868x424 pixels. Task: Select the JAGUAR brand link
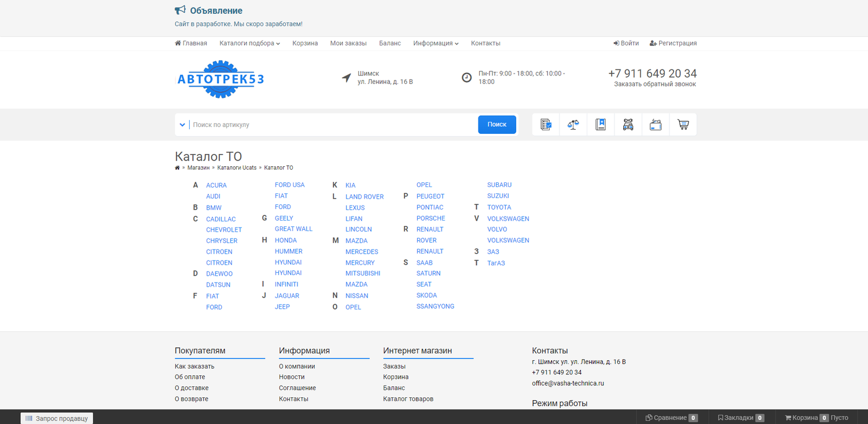coord(287,295)
